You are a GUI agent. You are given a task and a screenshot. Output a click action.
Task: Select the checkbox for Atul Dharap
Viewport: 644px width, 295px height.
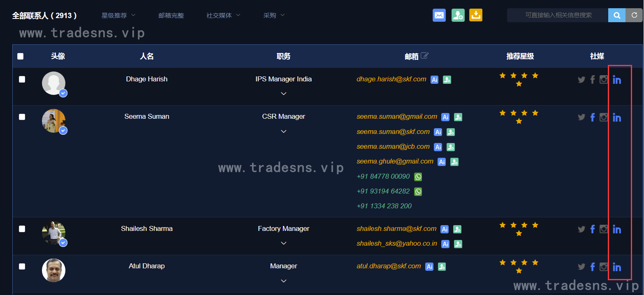(x=22, y=267)
